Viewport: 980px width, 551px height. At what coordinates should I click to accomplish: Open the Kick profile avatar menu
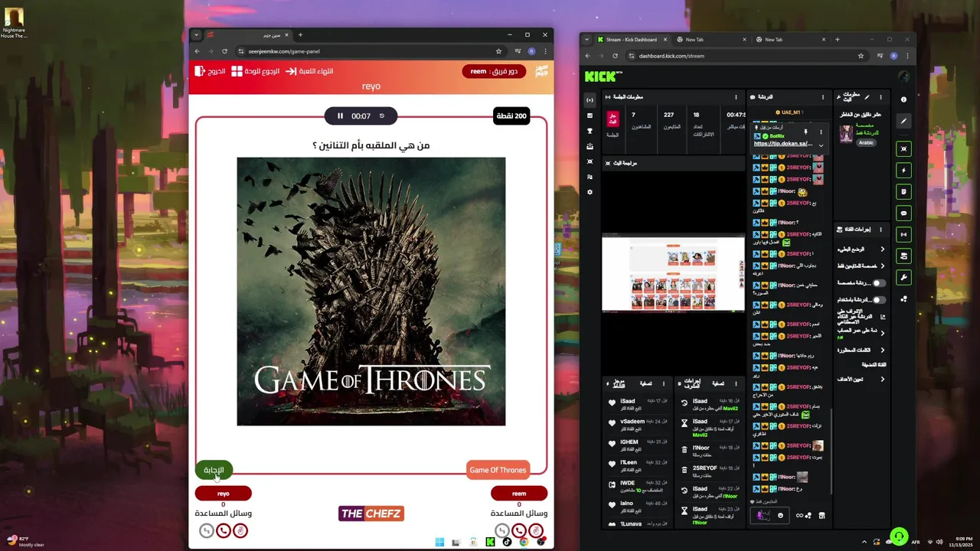[x=903, y=77]
